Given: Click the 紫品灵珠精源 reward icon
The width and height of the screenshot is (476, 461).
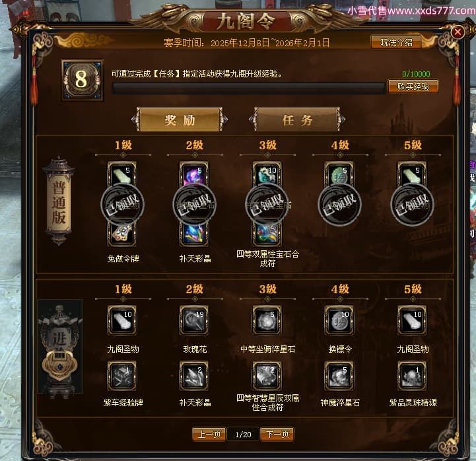Looking at the screenshot, I should coord(412,376).
